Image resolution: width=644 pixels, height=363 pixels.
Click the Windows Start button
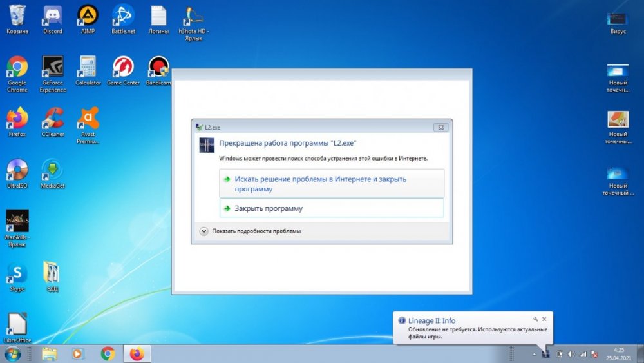pos(12,353)
